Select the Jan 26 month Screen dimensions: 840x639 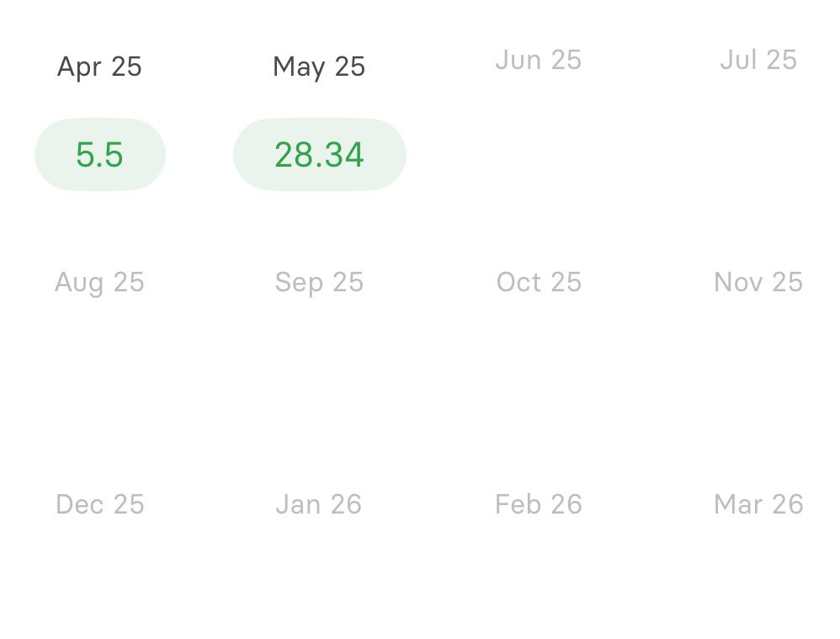319,504
